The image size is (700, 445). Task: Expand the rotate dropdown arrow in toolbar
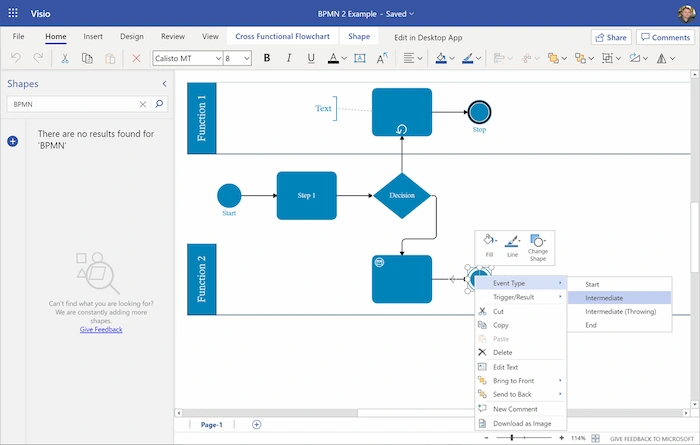point(672,58)
